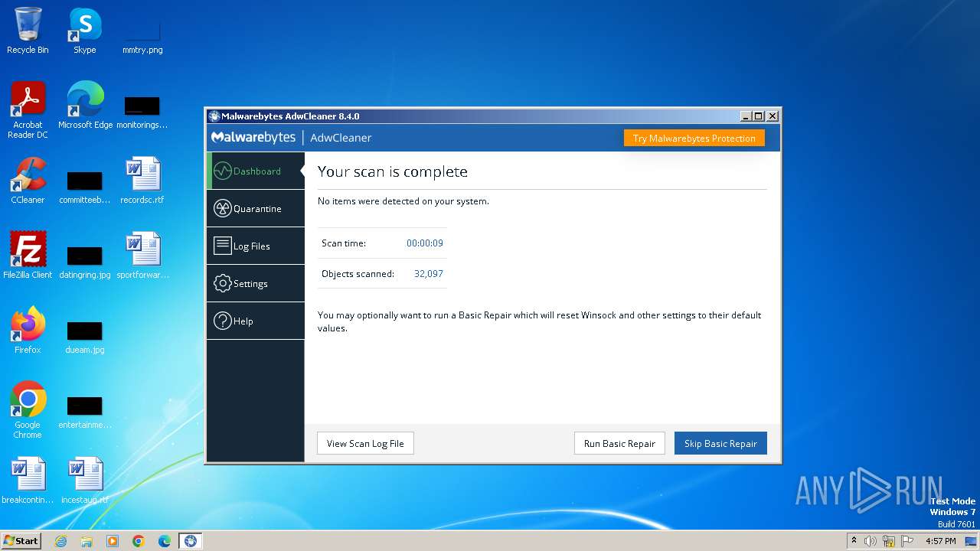Select the Recycle Bin desktop icon

[x=28, y=31]
